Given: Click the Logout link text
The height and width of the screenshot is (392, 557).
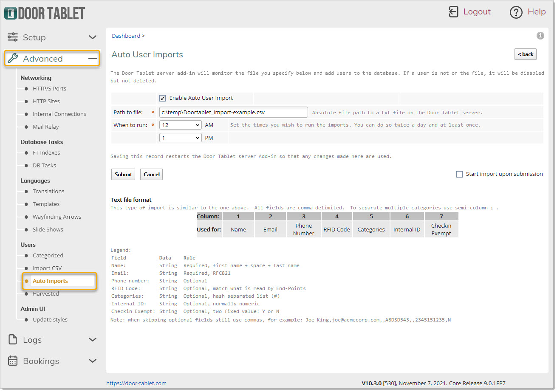Looking at the screenshot, I should pyautogui.click(x=477, y=12).
